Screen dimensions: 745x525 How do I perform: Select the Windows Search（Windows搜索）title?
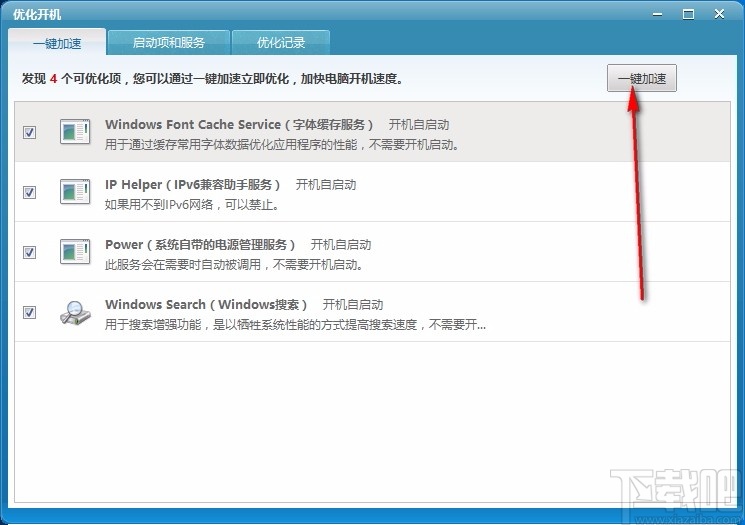(x=206, y=304)
